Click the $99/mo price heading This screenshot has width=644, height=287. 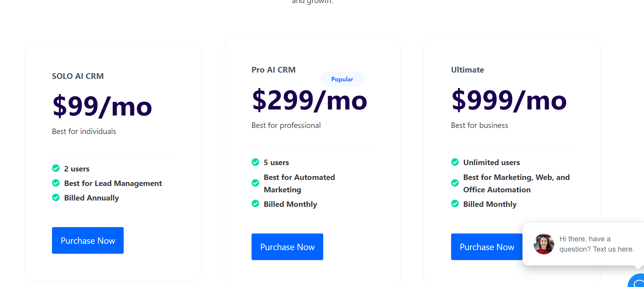click(102, 106)
